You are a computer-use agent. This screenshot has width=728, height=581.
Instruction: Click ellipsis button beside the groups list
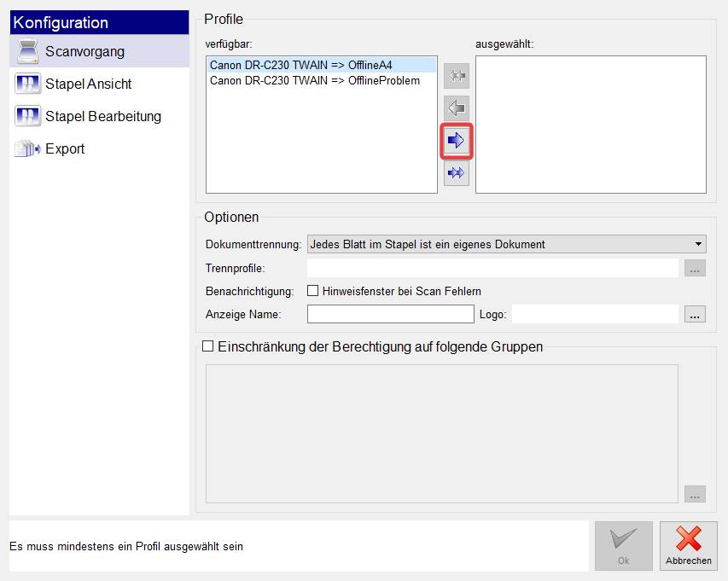tap(695, 494)
